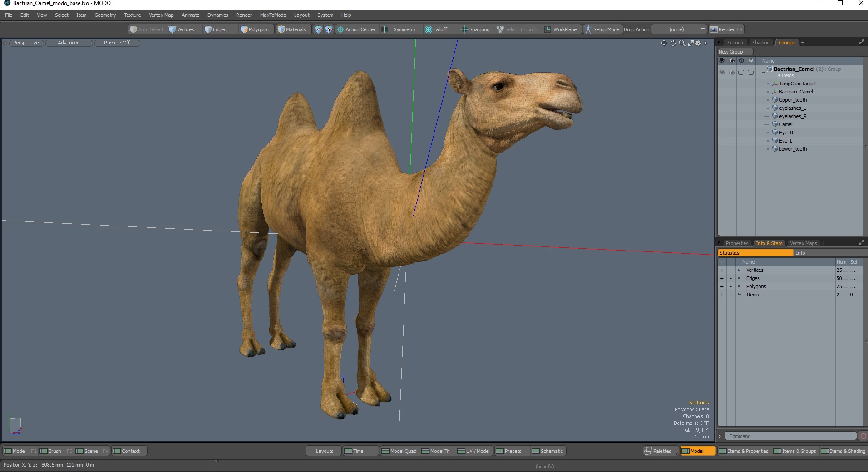
Task: Open the Drop Action (none) dropdown
Action: click(x=680, y=29)
